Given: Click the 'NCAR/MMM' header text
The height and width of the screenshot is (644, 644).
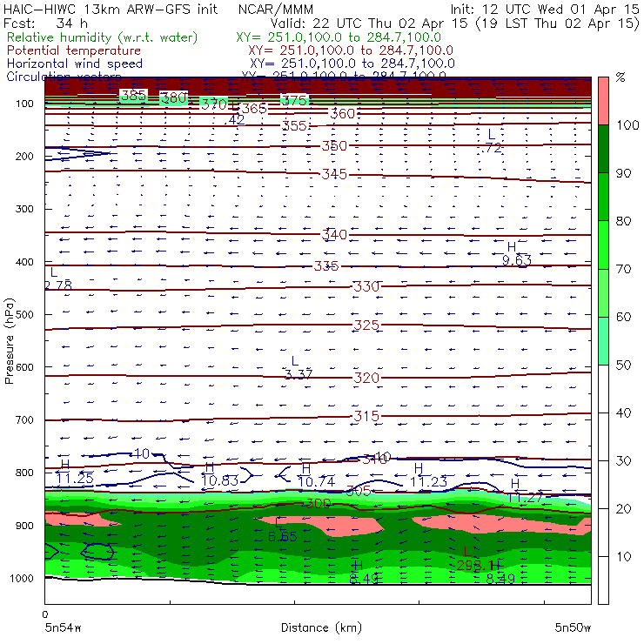Looking at the screenshot, I should tap(276, 10).
